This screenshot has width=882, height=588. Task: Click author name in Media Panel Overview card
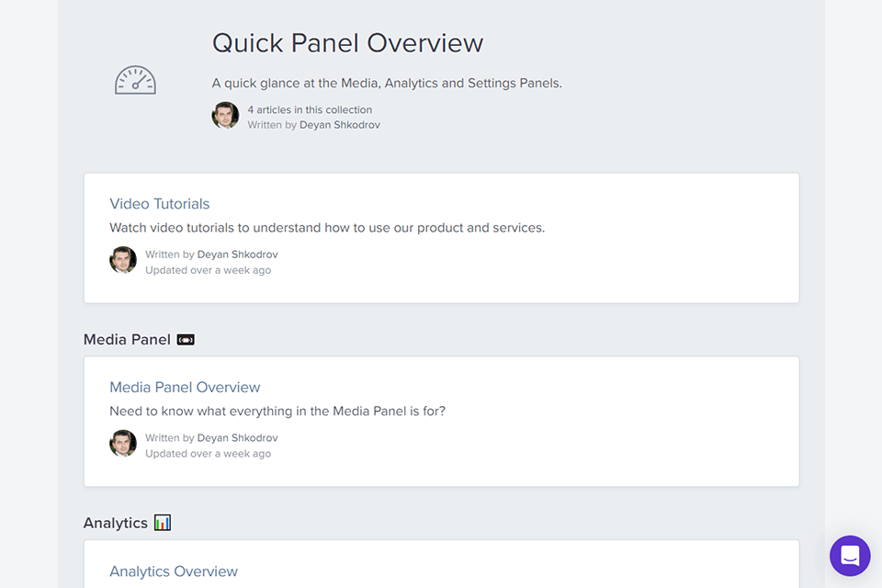pyautogui.click(x=237, y=438)
